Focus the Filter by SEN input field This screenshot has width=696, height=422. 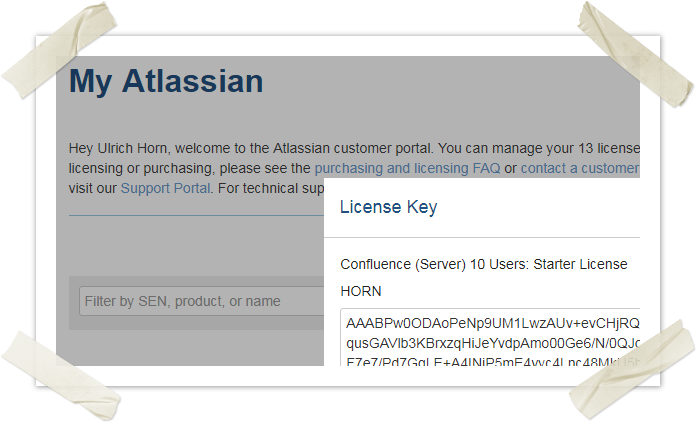200,301
